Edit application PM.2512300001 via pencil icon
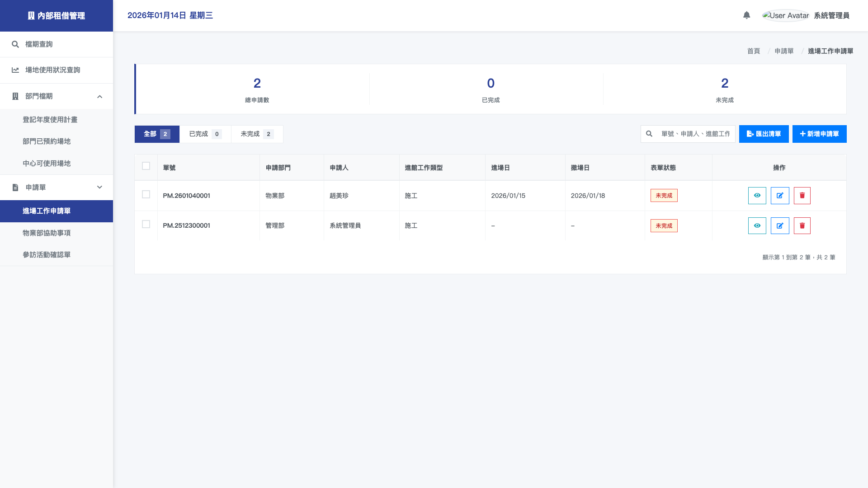868x488 pixels. pyautogui.click(x=779, y=225)
